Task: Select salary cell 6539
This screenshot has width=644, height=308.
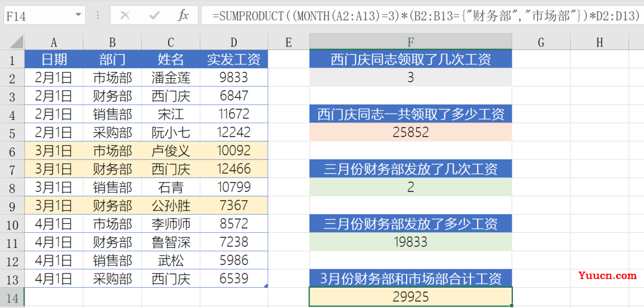Action: pyautogui.click(x=234, y=279)
